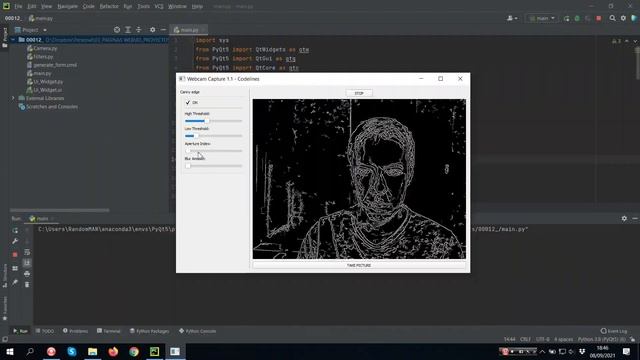
Task: Click the JetBrains toolbox icon at top right
Action: [634, 18]
